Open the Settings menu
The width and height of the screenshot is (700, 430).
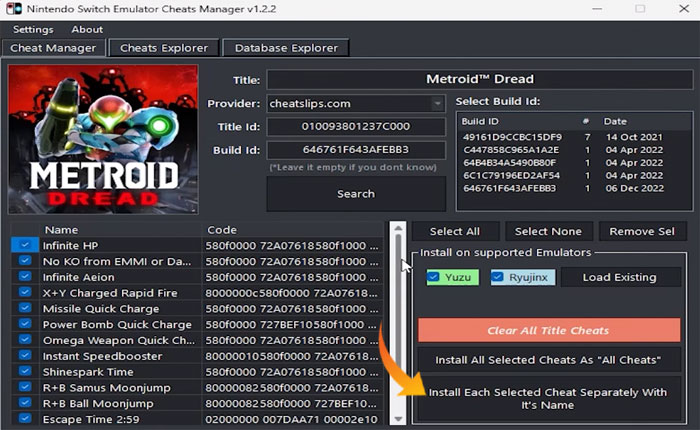click(x=33, y=29)
